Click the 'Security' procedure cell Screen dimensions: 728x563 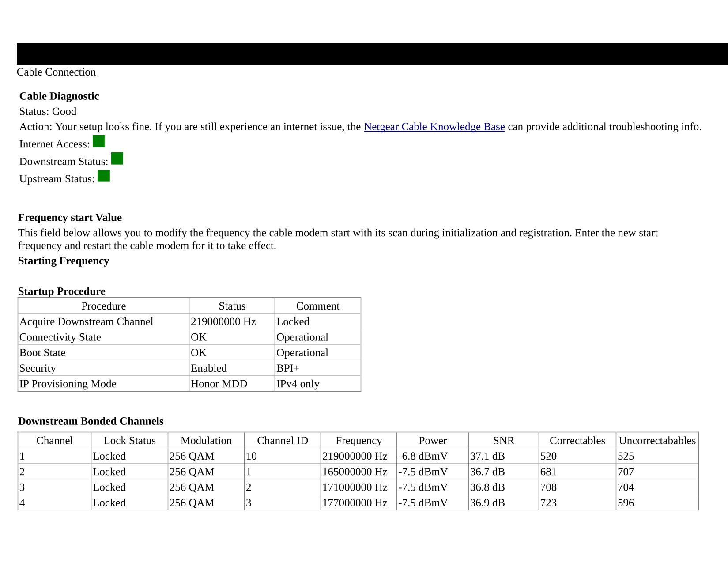[x=104, y=368]
